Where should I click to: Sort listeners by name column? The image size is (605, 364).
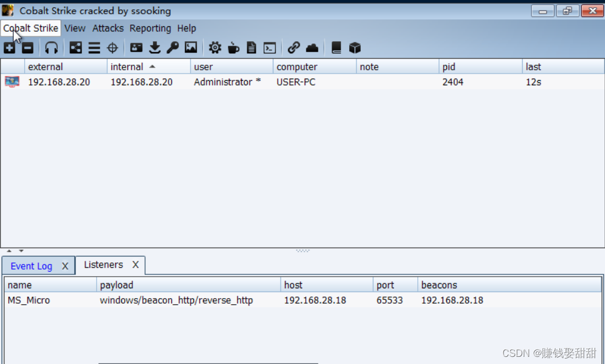(x=50, y=285)
